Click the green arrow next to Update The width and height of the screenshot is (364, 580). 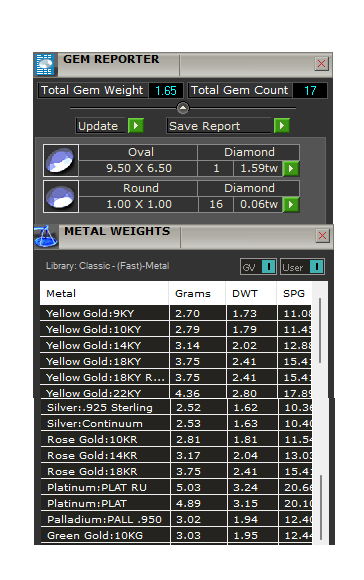coord(136,125)
